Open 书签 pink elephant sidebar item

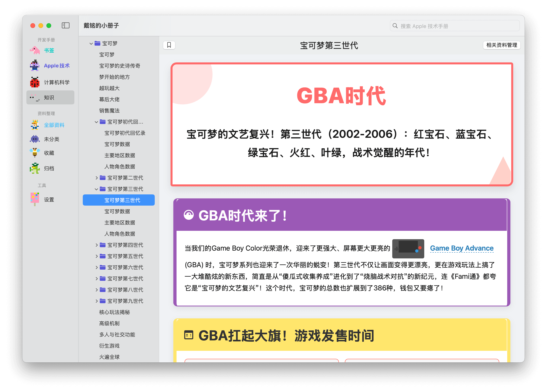click(35, 50)
